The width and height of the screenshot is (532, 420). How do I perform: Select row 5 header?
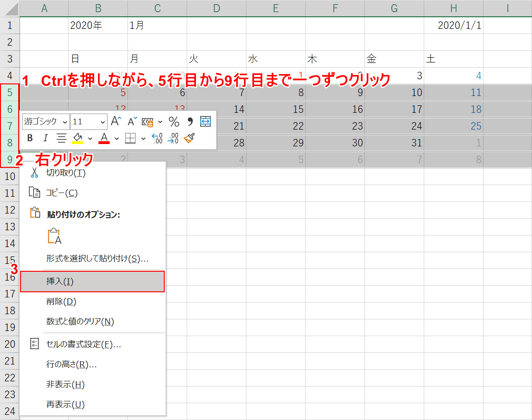pyautogui.click(x=10, y=93)
